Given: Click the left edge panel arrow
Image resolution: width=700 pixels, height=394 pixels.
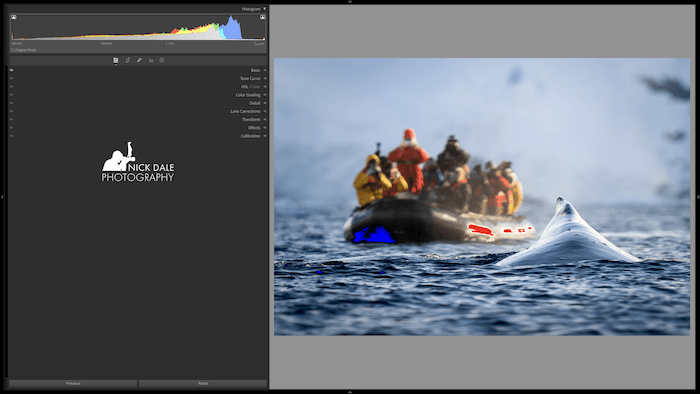Looking at the screenshot, I should click(x=2, y=197).
